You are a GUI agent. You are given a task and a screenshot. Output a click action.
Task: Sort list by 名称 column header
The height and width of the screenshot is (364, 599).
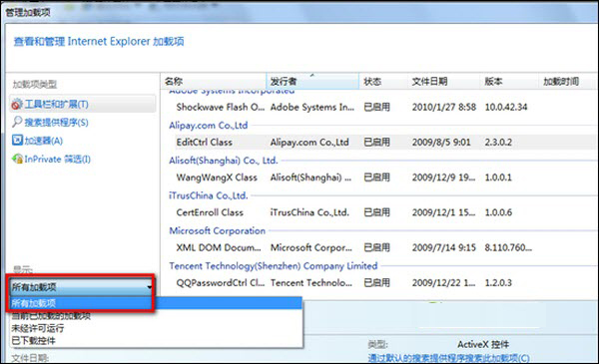pos(214,81)
